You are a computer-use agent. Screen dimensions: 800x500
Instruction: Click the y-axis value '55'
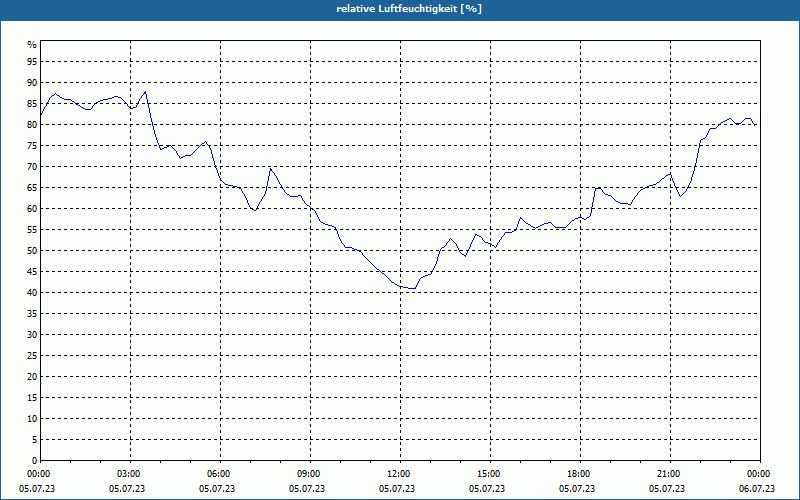[x=32, y=230]
